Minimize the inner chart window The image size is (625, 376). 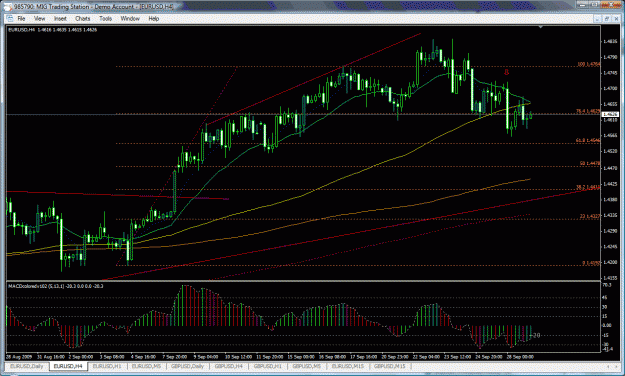(597, 19)
